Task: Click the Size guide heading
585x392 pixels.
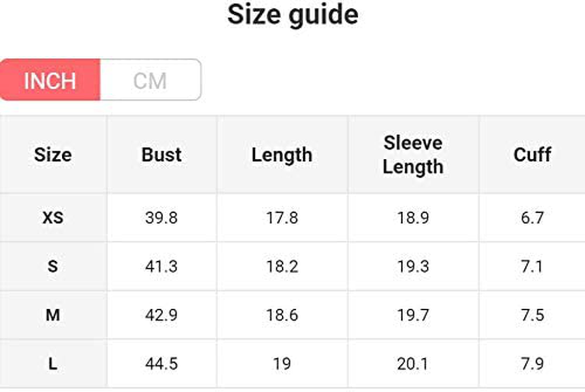Action: 293,15
